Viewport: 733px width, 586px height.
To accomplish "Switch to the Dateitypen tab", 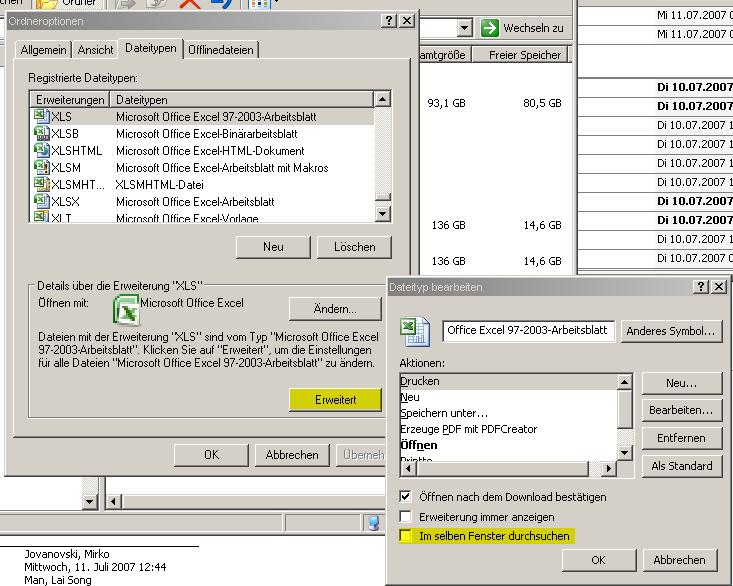I will (x=151, y=48).
